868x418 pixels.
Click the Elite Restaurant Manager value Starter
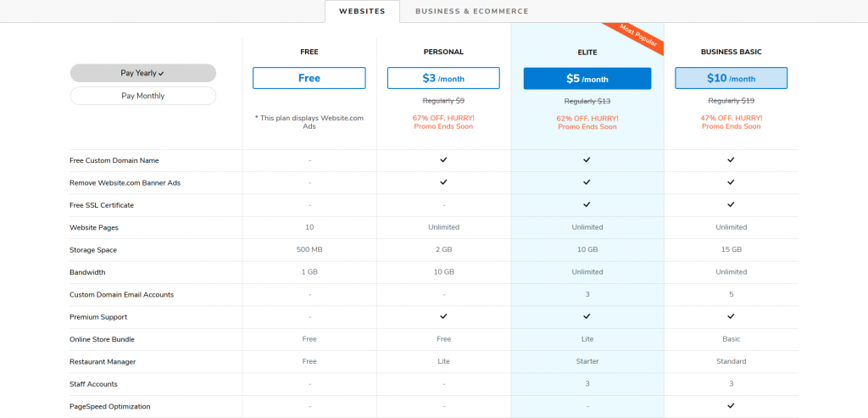pos(587,361)
